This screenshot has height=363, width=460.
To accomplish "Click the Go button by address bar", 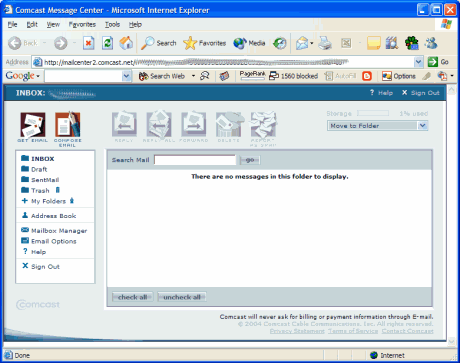I will [x=438, y=62].
